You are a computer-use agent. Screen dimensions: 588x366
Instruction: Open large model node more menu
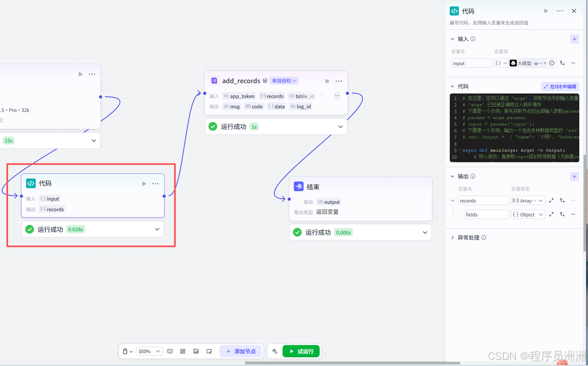pos(92,74)
